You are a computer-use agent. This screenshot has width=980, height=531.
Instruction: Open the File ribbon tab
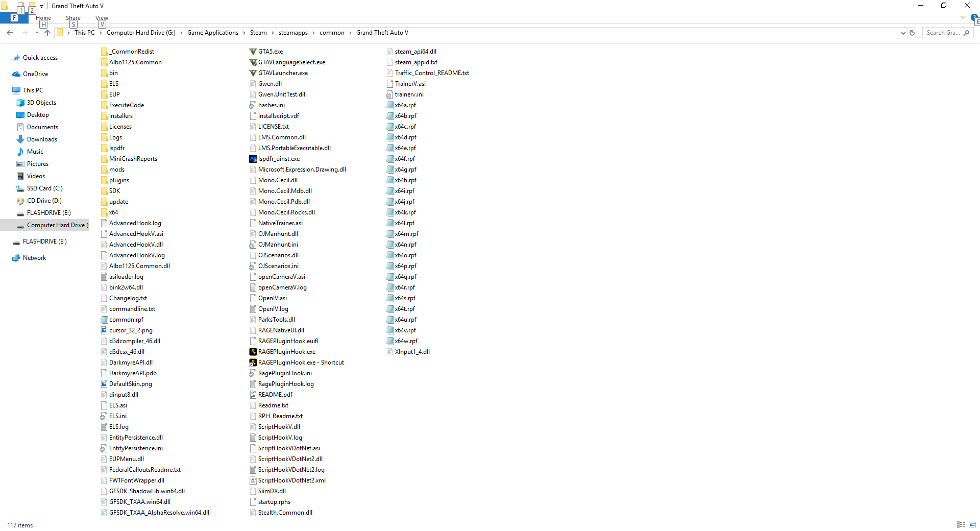(14, 18)
